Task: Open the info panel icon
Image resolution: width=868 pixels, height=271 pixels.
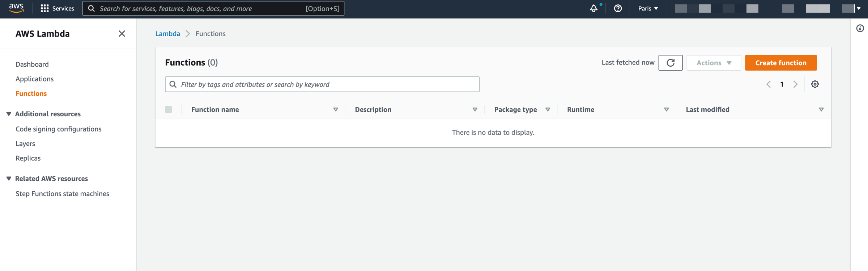Action: (x=860, y=28)
